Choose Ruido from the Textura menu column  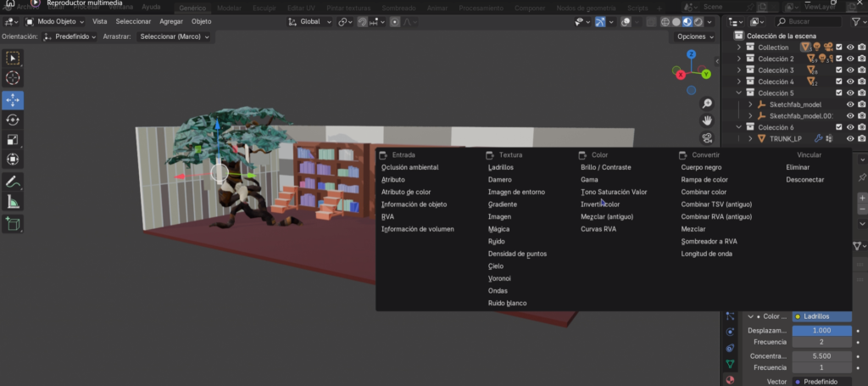[x=497, y=242]
